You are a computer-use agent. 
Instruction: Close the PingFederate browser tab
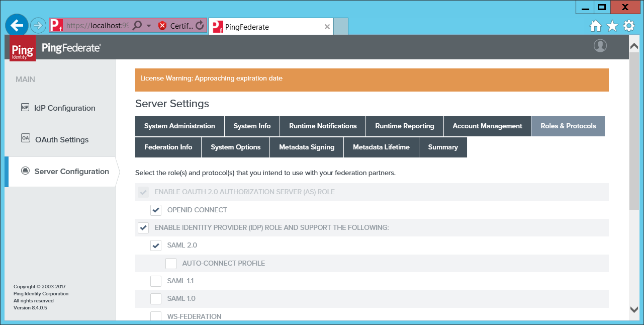[327, 27]
